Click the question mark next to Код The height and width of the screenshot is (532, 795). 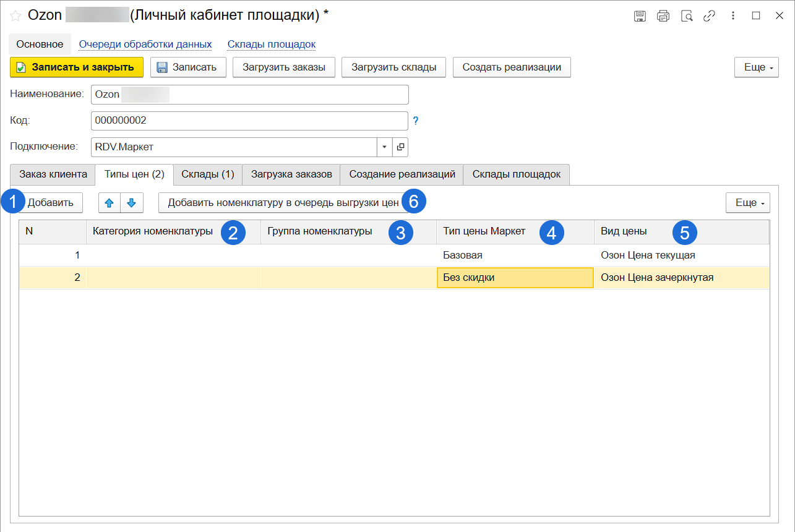coord(416,121)
